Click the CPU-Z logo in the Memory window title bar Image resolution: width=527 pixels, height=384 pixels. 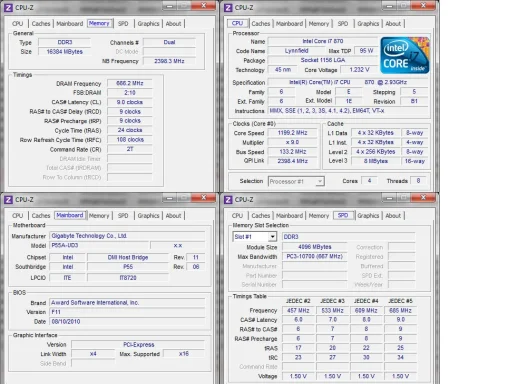pyautogui.click(x=8, y=7)
